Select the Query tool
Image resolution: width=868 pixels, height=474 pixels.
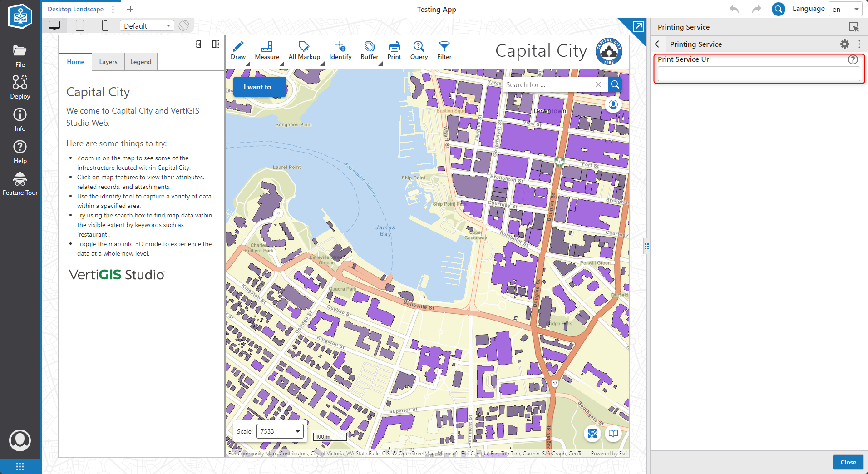(419, 50)
